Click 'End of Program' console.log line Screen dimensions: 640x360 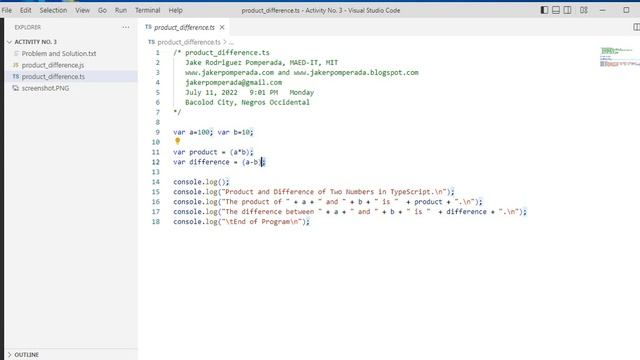point(241,222)
